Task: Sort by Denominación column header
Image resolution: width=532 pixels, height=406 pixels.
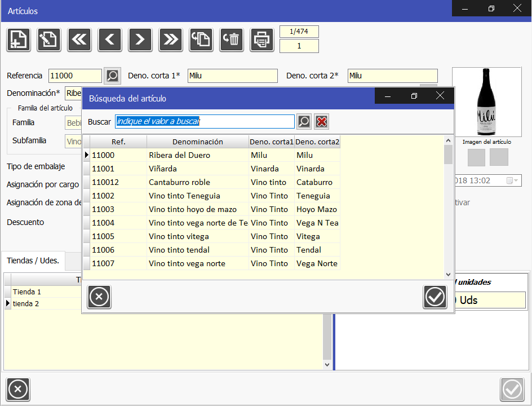Action: pos(197,142)
